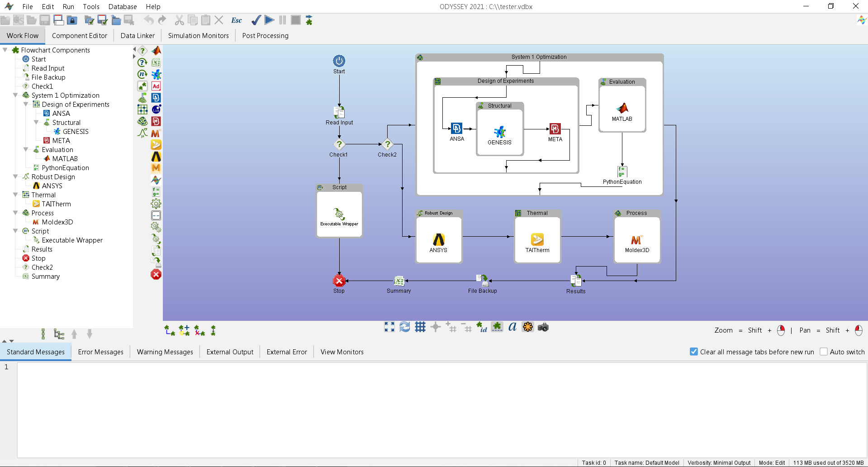Click the fit-to-screen icon below canvas

389,327
